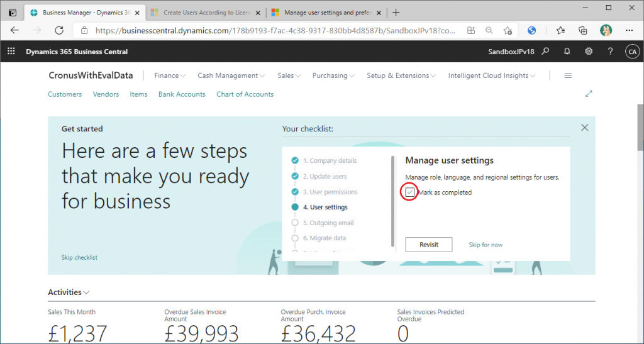Open the settings gear icon

[589, 52]
